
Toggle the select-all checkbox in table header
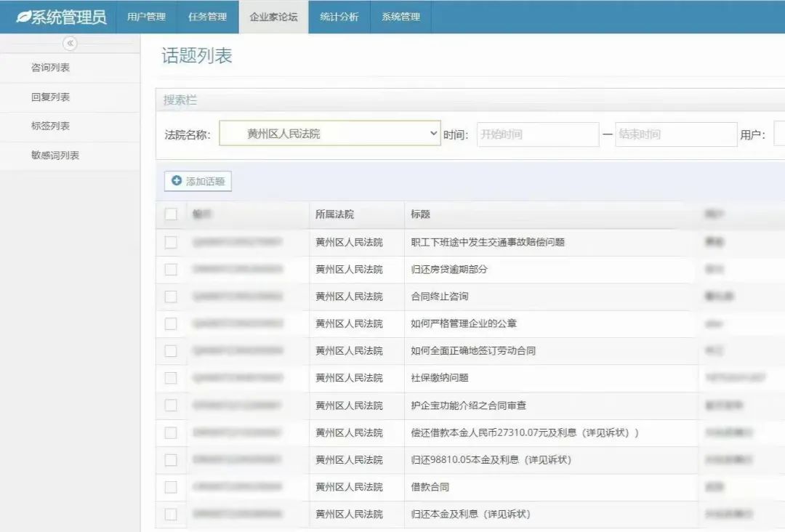tap(171, 214)
